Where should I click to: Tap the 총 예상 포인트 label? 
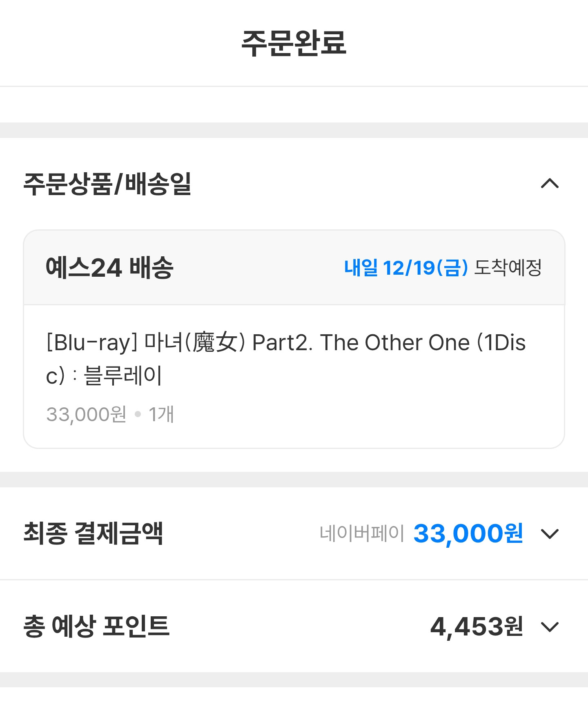tap(96, 626)
